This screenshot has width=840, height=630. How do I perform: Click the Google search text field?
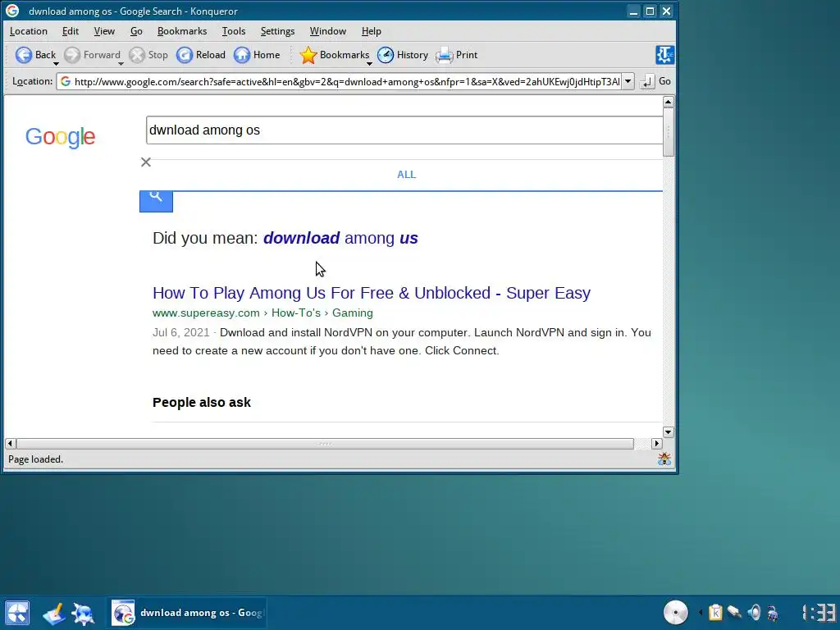[x=404, y=130]
